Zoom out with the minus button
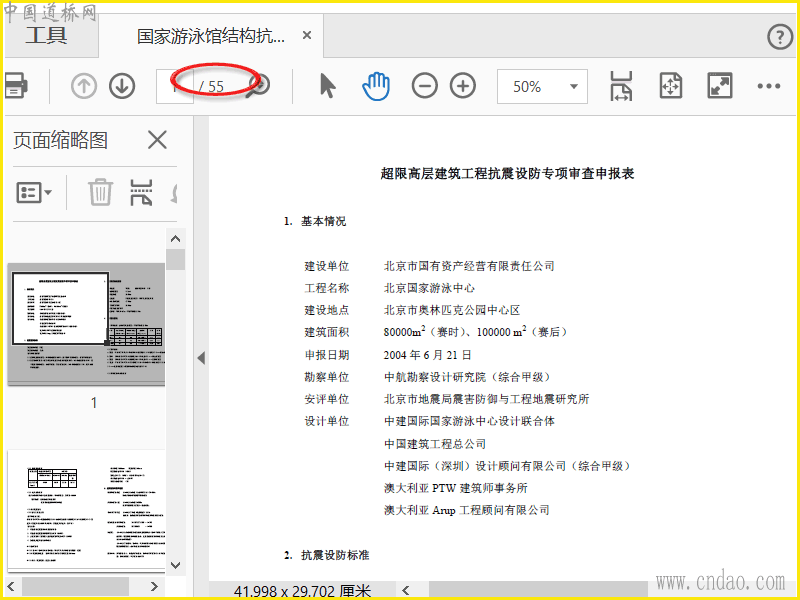Image resolution: width=800 pixels, height=600 pixels. 424,86
